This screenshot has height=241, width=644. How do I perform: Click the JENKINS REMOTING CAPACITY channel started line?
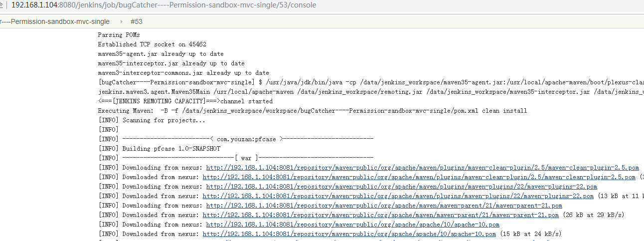click(185, 101)
